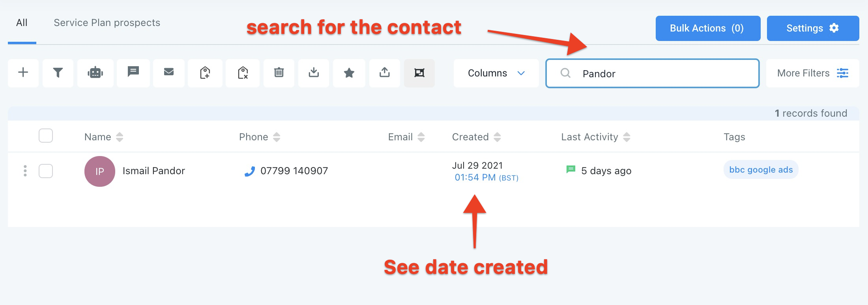Viewport: 868px width, 305px height.
Task: Open Ismail Pandor row options menu
Action: [25, 171]
